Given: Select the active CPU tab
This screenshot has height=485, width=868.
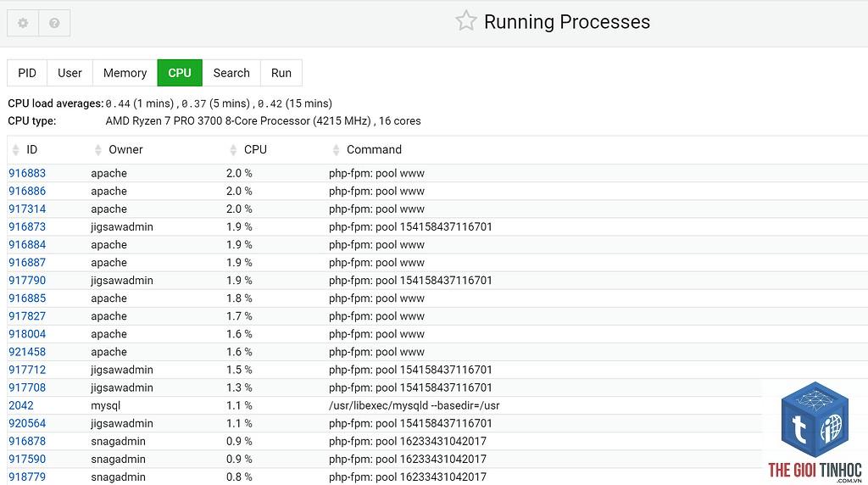Looking at the screenshot, I should tap(180, 73).
